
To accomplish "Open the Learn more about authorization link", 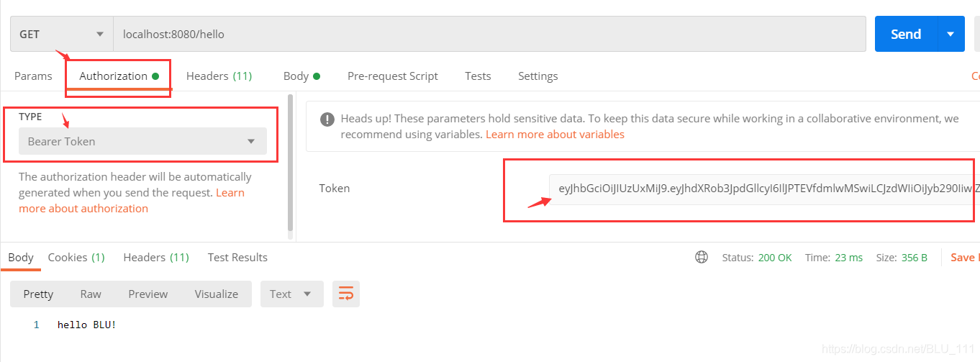I will 132,201.
